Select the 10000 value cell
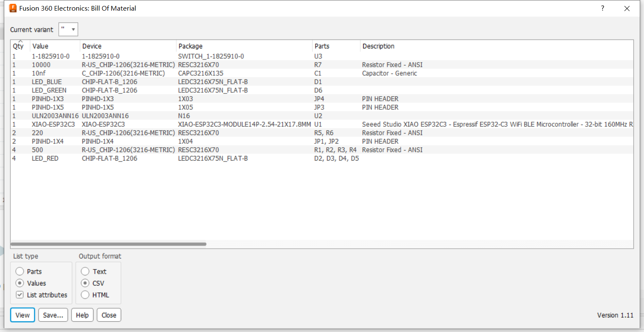 pos(41,65)
